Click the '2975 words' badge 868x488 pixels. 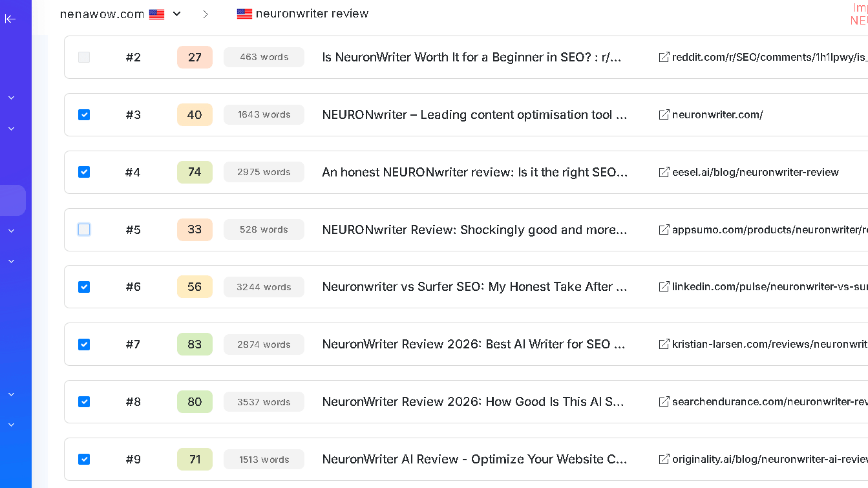click(x=264, y=172)
